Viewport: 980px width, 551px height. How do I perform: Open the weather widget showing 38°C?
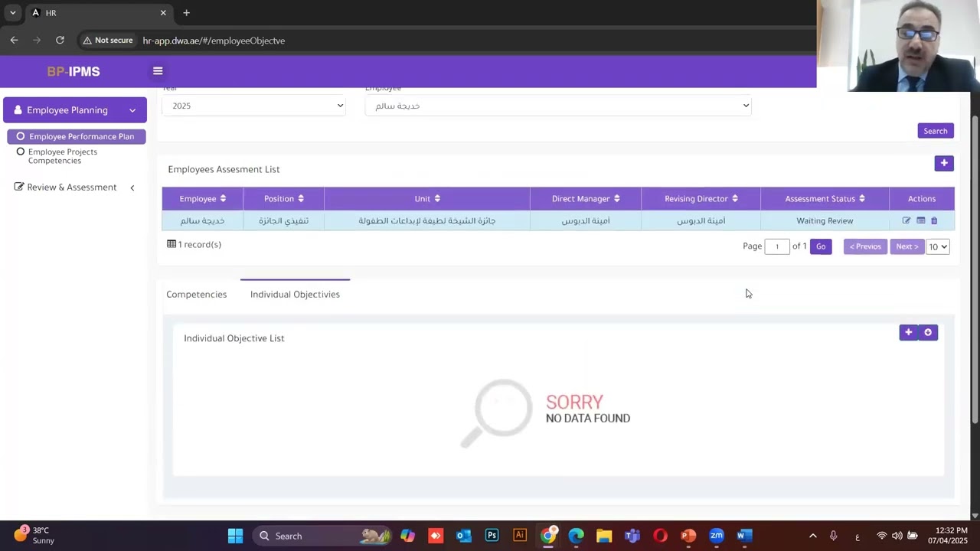34,535
